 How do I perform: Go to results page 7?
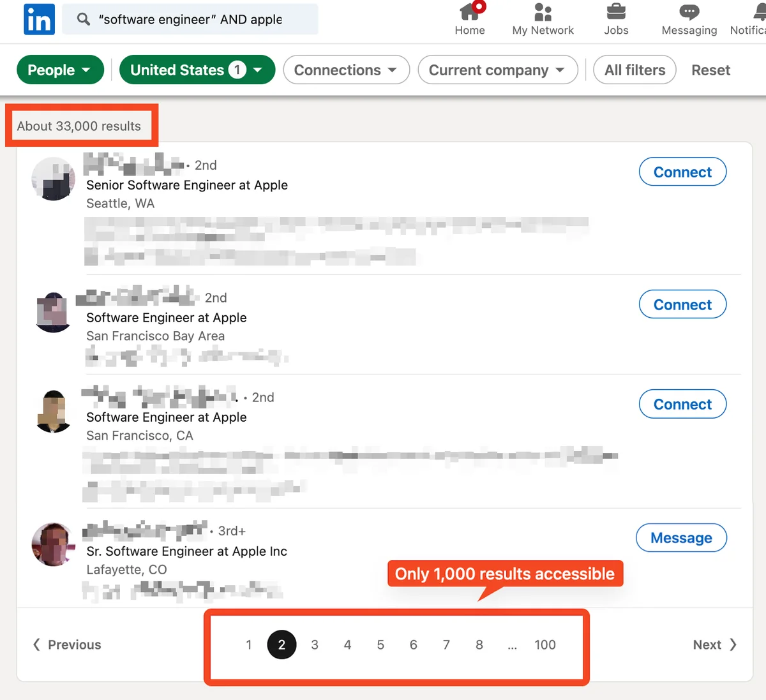point(446,644)
